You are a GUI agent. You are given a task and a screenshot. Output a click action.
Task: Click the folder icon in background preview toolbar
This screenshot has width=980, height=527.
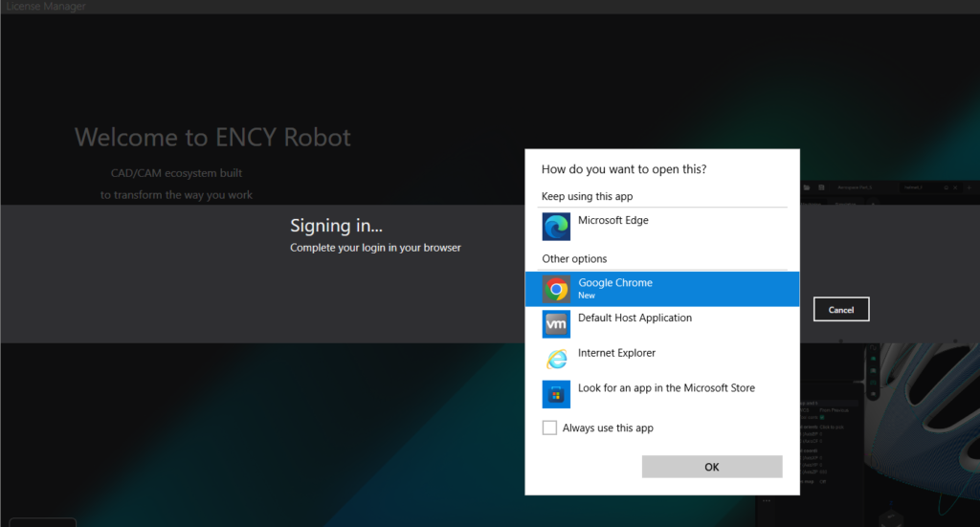[x=807, y=187]
